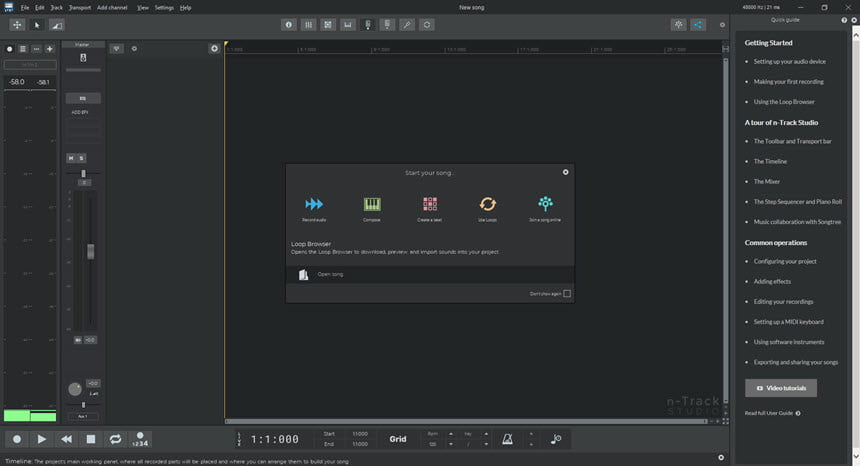860x466 pixels.
Task: Click the Record audio icon in dialog
Action: pyautogui.click(x=314, y=204)
